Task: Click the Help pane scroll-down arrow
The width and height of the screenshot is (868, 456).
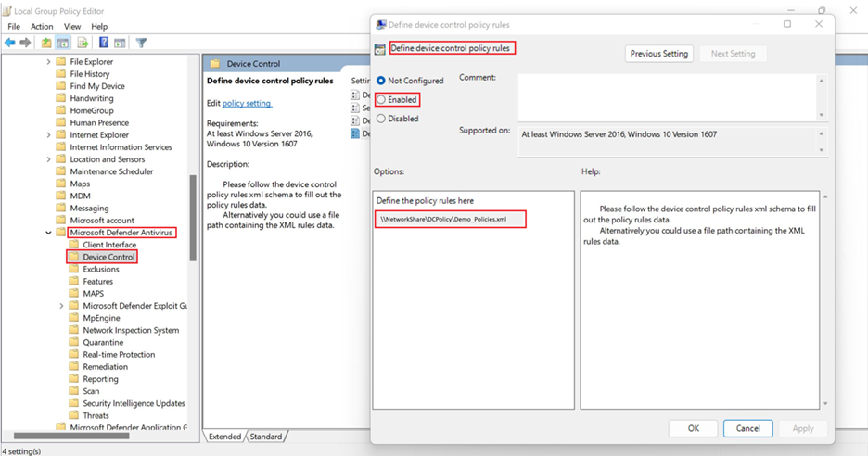Action: click(x=825, y=404)
